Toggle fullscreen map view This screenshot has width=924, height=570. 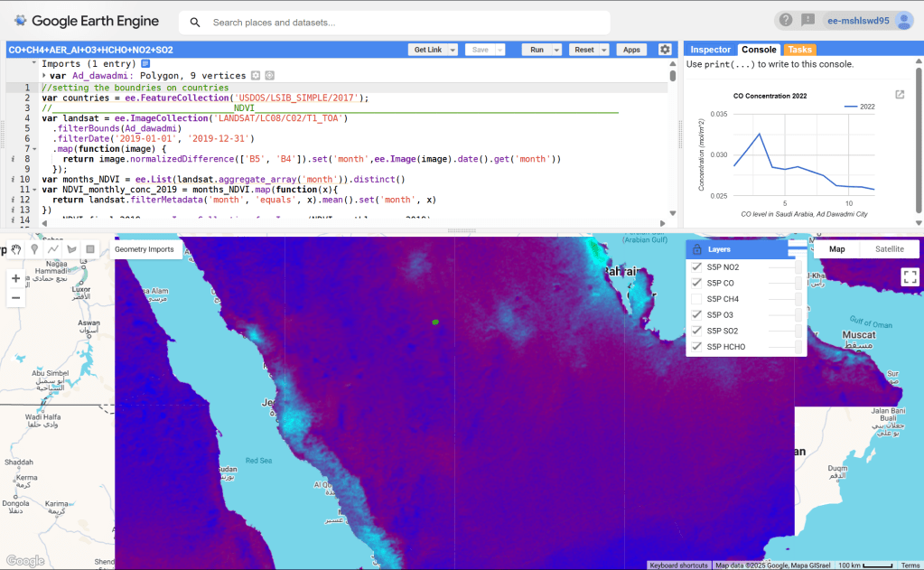(x=910, y=277)
